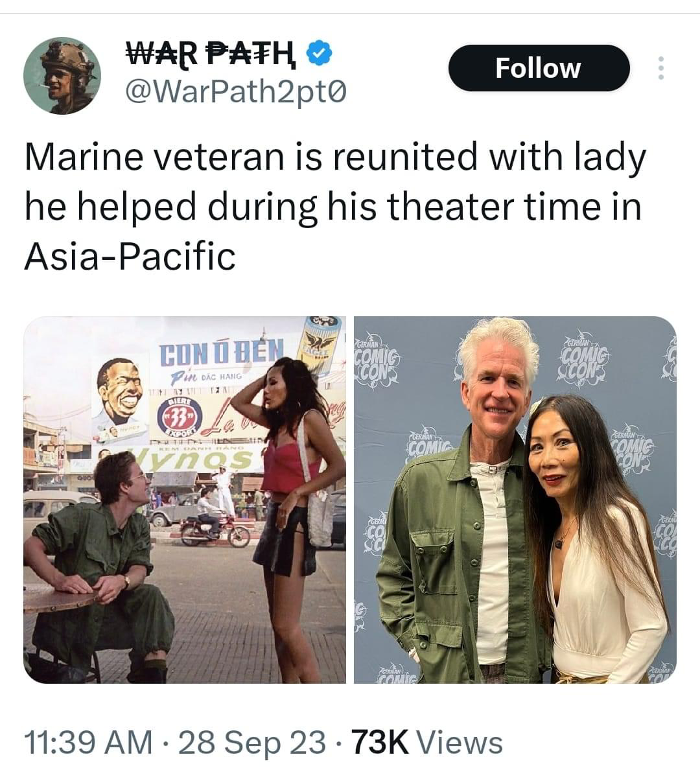Click the 28 Sep 23 date
Screen dimensions: 700x779
pos(251,743)
